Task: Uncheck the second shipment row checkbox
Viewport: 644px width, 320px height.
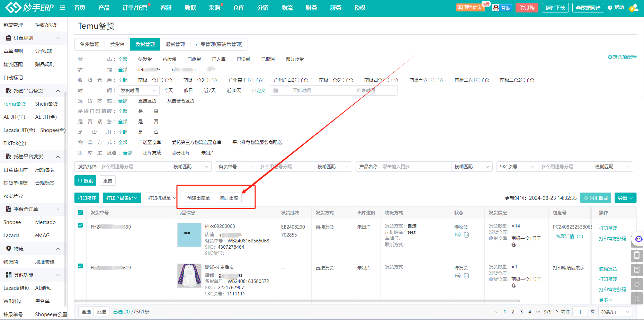Action: 80,266
